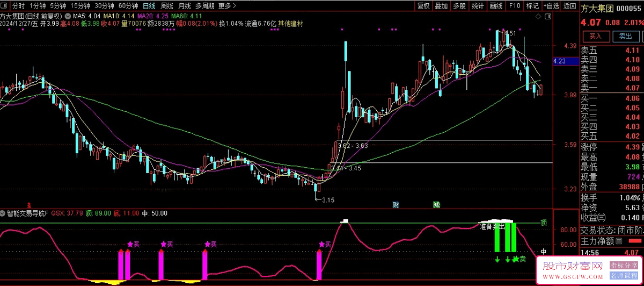Select the 30分钟 period tab
The width and height of the screenshot is (644, 286).
click(x=104, y=6)
